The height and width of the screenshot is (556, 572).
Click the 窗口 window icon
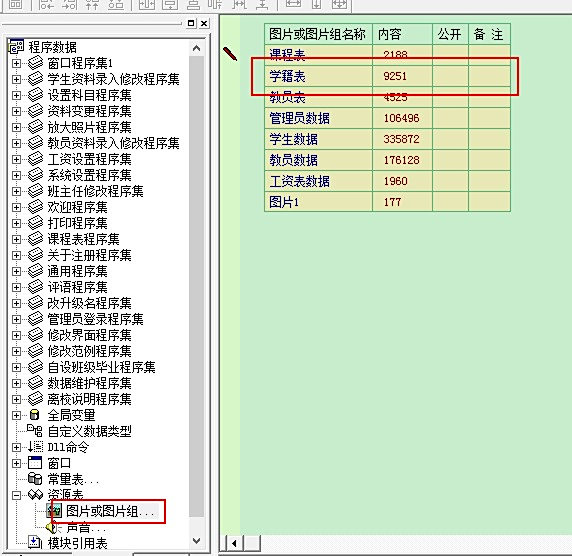[35, 463]
